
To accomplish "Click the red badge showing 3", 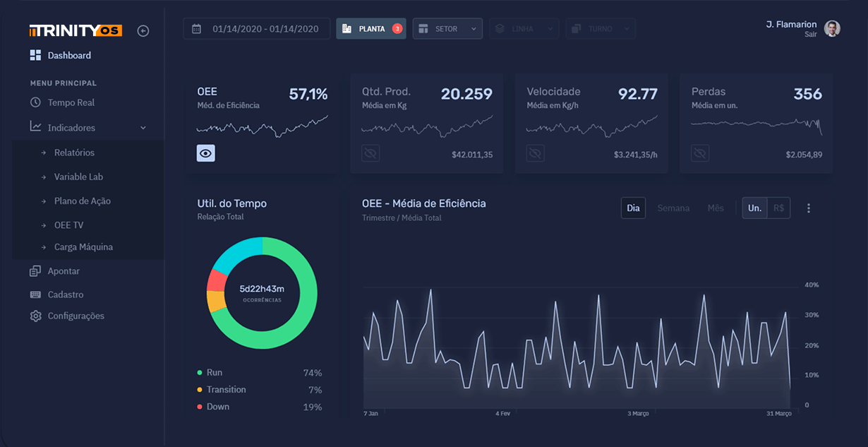I will coord(397,29).
